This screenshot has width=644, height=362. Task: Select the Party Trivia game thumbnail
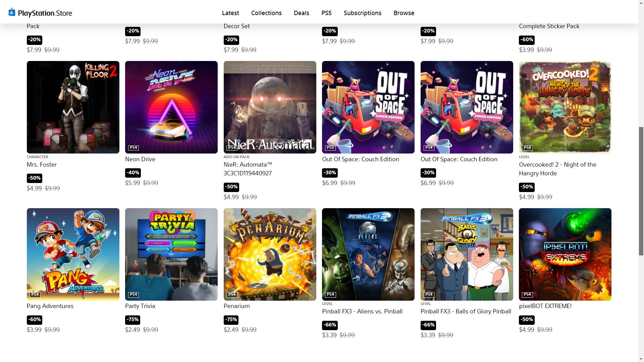pyautogui.click(x=171, y=254)
